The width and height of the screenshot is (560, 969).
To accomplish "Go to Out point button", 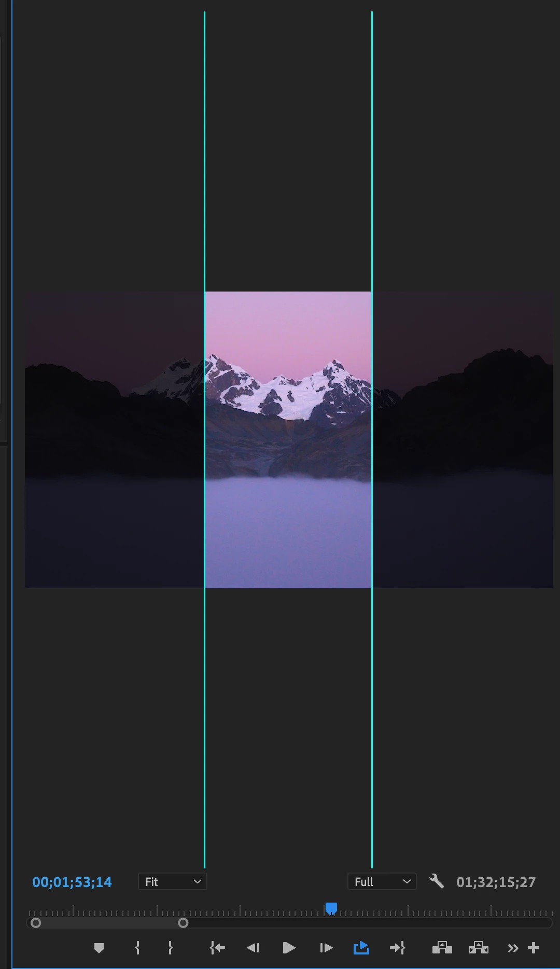I will pyautogui.click(x=397, y=948).
